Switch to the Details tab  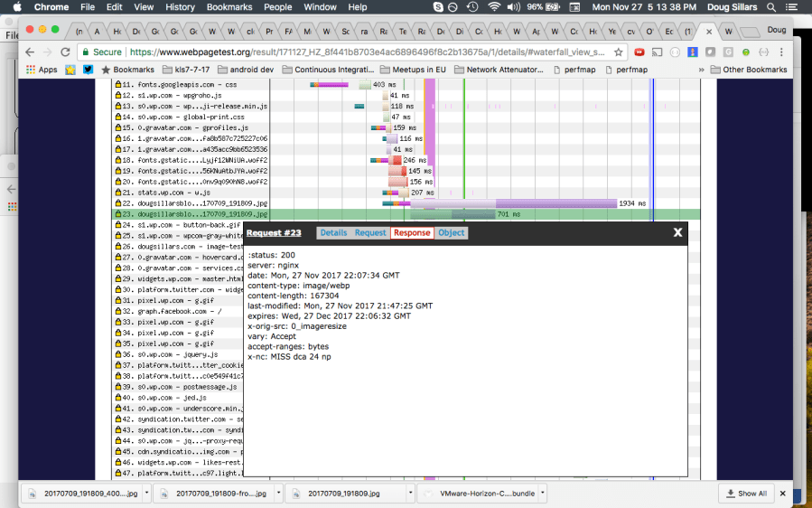(332, 232)
